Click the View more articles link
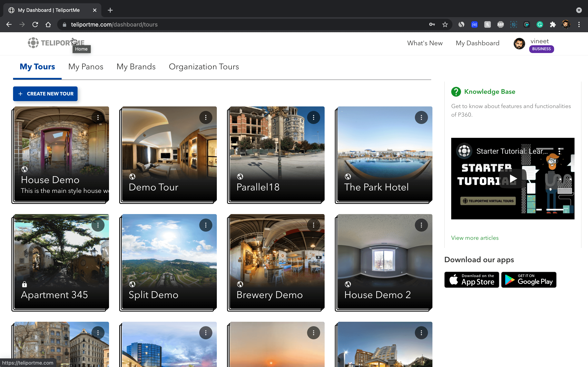This screenshot has width=588, height=367. 474,238
